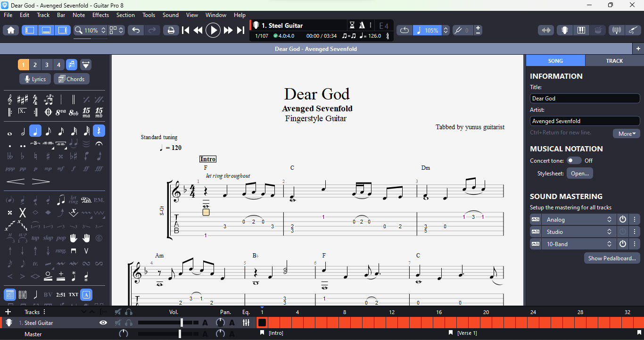Switch to the TRACK tab
Screen dimensions: 644x340
[x=614, y=60]
